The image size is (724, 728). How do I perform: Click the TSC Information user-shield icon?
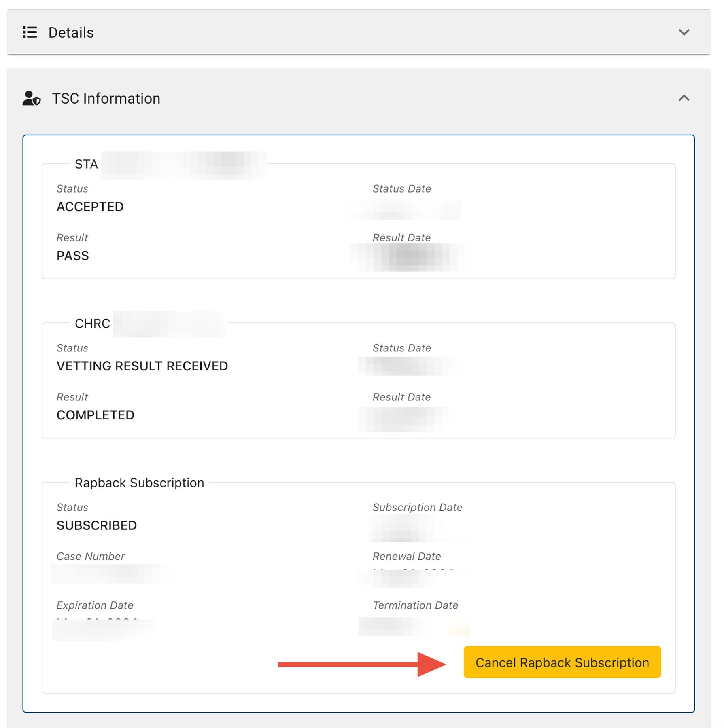coord(32,98)
